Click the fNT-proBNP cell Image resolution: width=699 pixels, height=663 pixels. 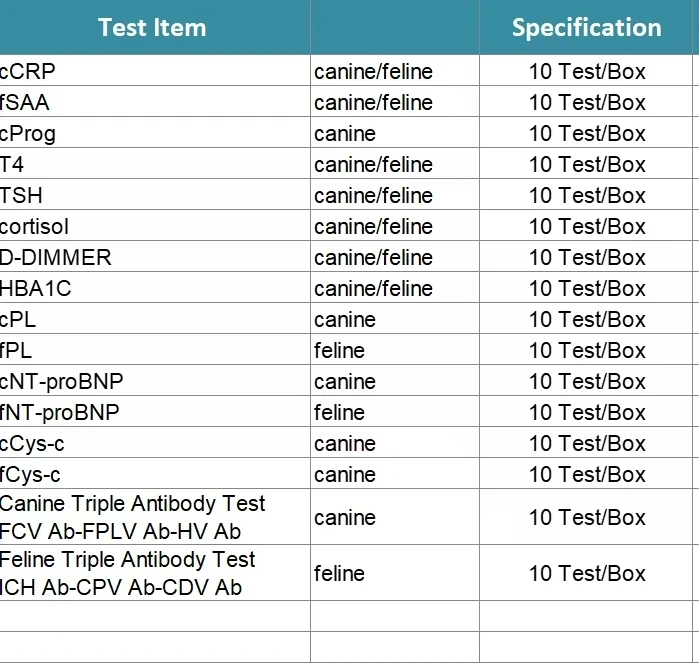coord(60,412)
